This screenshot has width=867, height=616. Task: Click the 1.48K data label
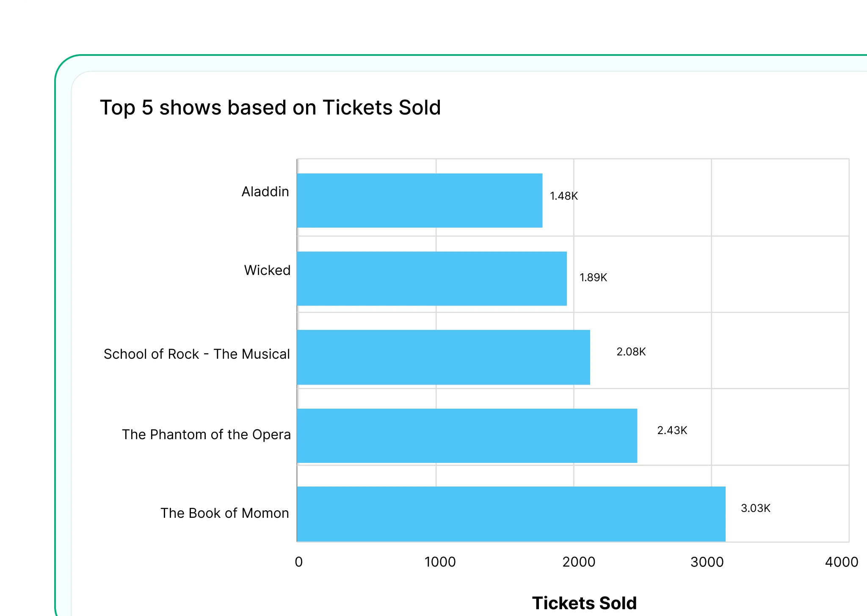click(x=563, y=196)
